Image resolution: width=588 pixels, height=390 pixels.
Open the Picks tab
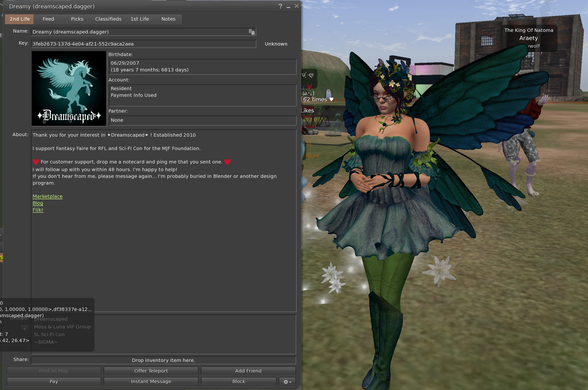(x=77, y=19)
